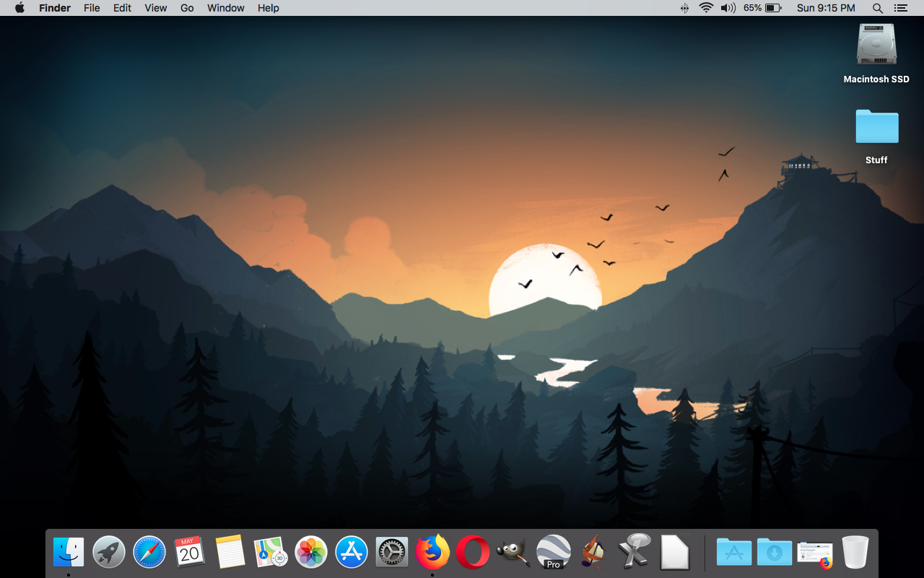Open the Apple menu
The image size is (924, 578).
(19, 8)
